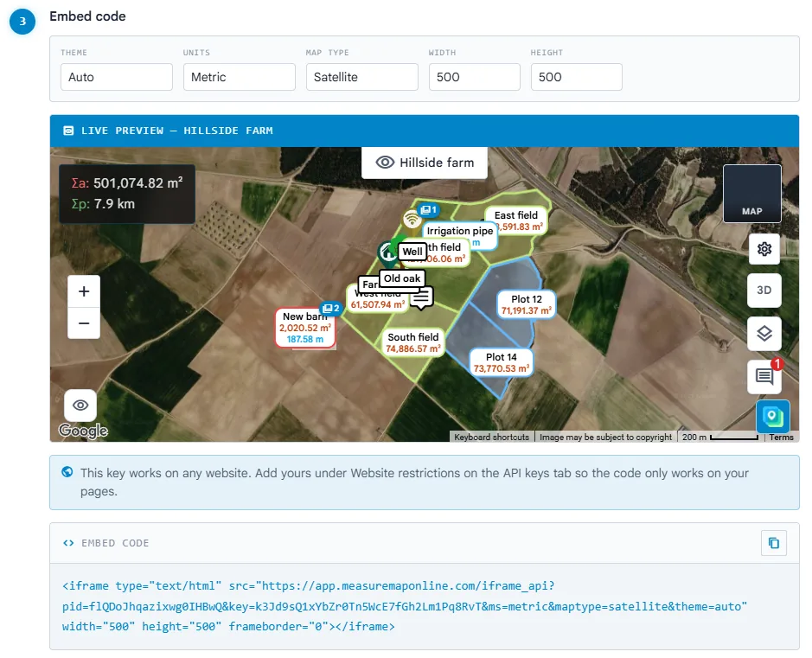The width and height of the screenshot is (812, 658).
Task: Click the Well marker label
Action: 412,252
